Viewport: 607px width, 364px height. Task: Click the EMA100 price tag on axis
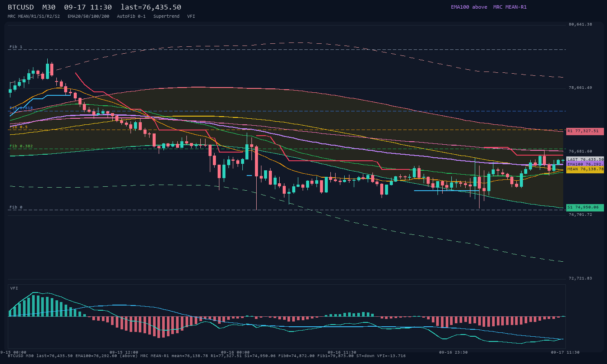585,164
